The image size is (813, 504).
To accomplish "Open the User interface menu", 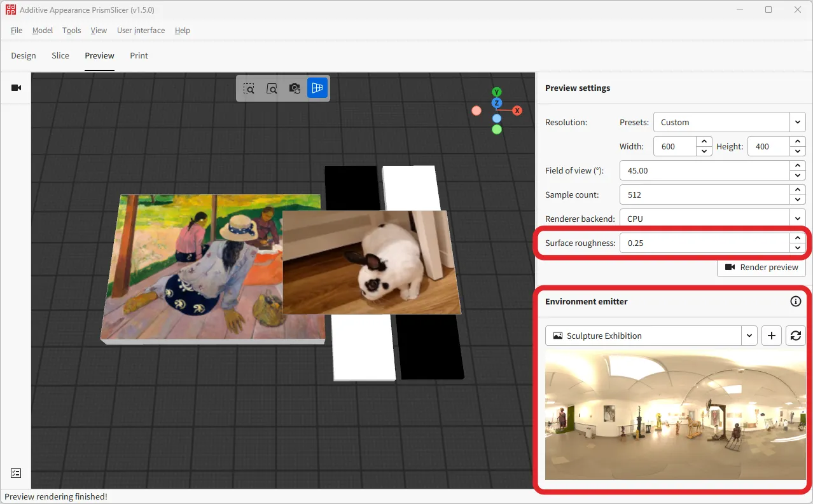I will tap(141, 30).
